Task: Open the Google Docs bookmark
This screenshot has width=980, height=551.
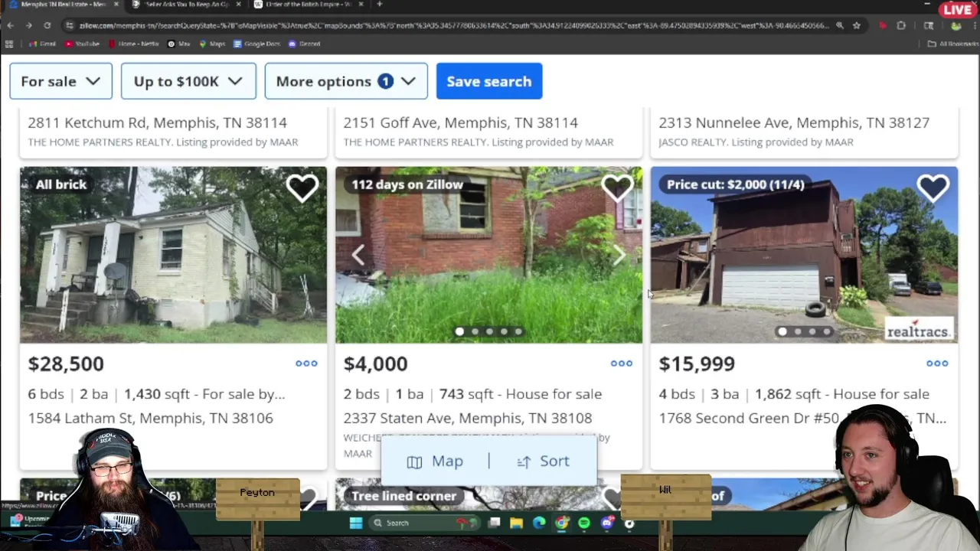Action: click(x=256, y=44)
